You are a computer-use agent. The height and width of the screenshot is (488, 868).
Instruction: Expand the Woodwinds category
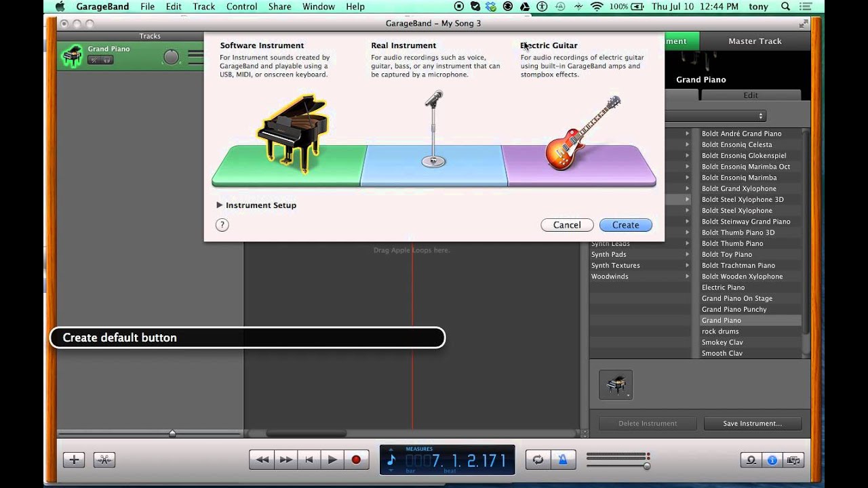point(687,277)
